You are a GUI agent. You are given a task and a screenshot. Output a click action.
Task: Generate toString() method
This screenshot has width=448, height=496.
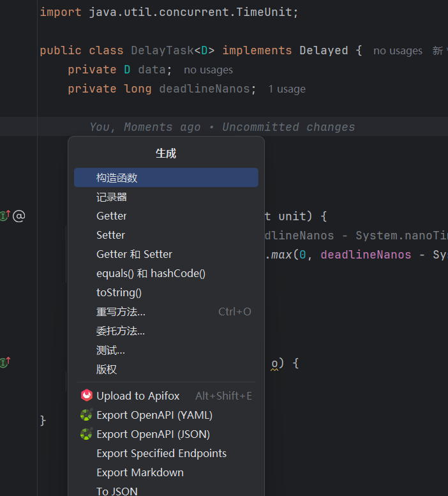(x=166, y=292)
